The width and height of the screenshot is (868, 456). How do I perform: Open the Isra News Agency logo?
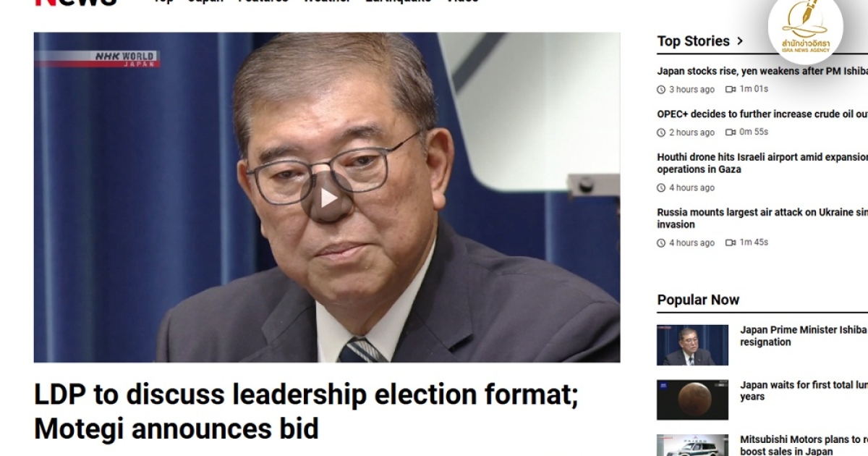[x=805, y=29]
